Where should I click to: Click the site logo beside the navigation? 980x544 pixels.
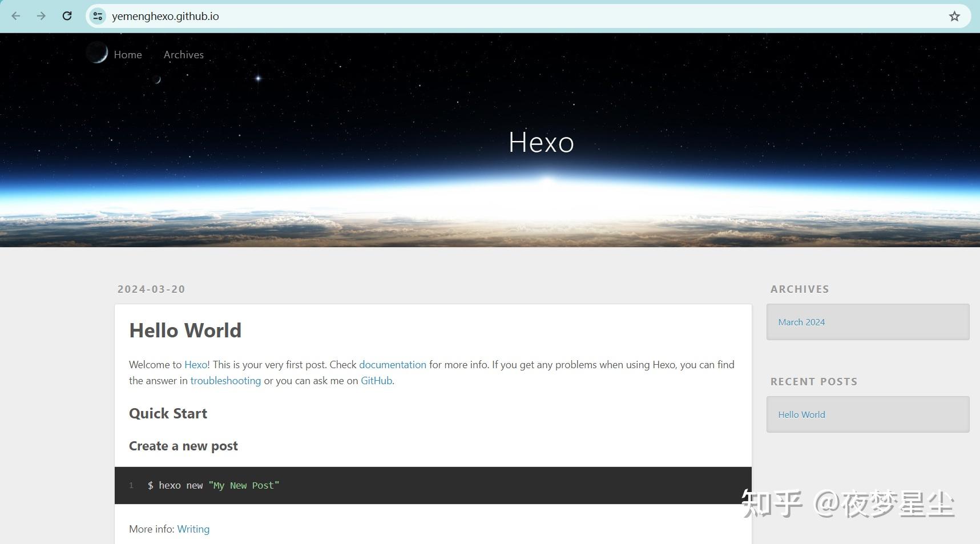[97, 53]
